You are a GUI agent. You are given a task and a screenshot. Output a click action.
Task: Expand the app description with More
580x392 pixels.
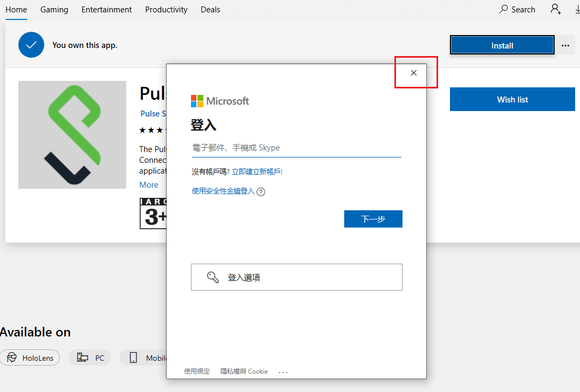pyautogui.click(x=149, y=185)
